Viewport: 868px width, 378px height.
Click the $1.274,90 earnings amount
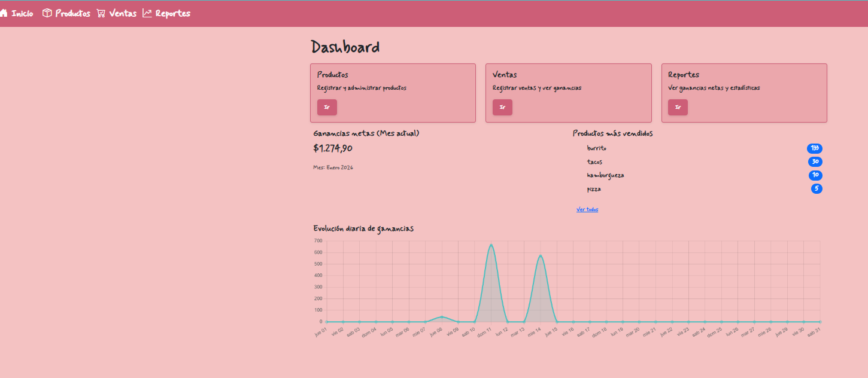point(333,148)
